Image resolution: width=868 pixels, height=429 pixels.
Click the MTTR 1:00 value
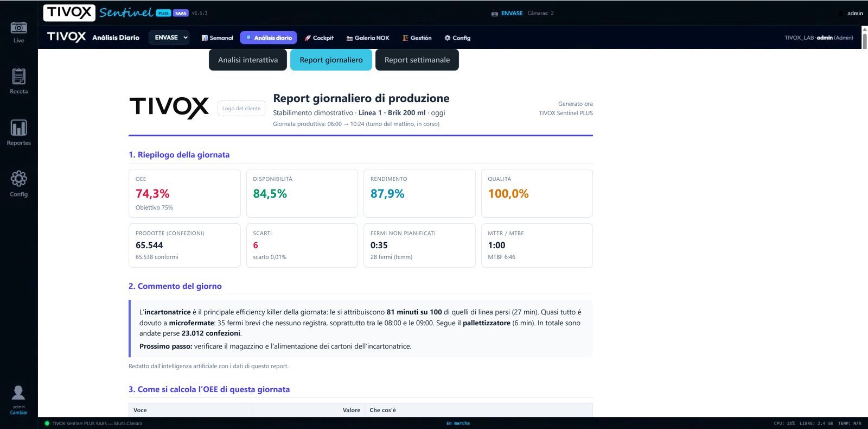pyautogui.click(x=496, y=245)
